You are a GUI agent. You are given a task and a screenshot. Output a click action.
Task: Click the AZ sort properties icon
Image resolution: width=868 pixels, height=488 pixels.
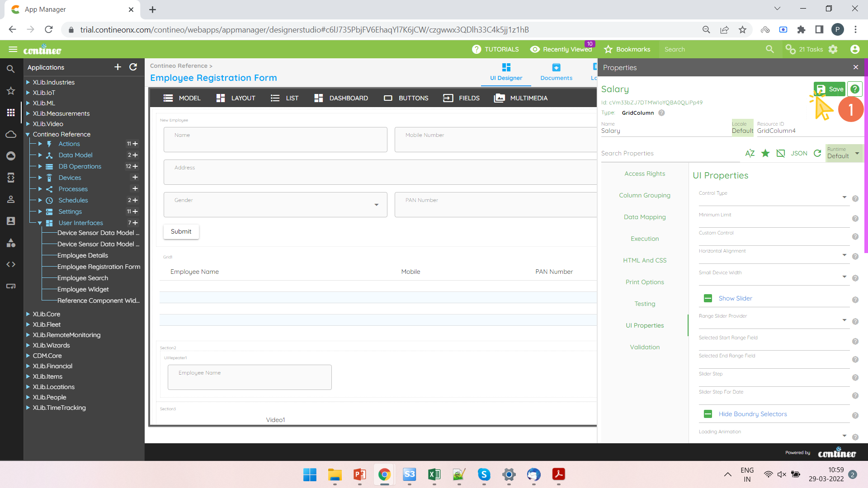click(750, 153)
